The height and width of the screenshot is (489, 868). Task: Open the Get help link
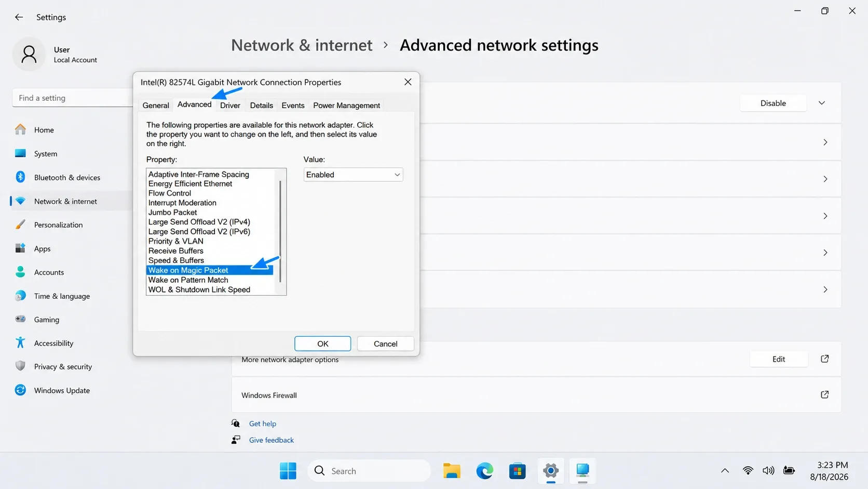pyautogui.click(x=263, y=424)
